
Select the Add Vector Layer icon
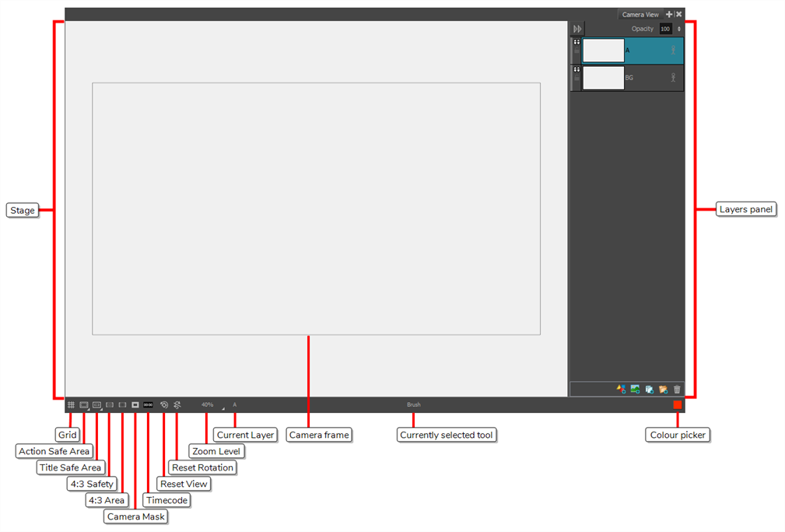pyautogui.click(x=622, y=389)
